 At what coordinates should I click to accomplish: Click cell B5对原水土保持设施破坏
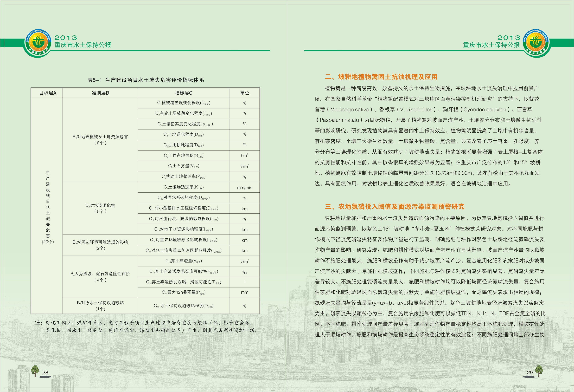(100, 306)
